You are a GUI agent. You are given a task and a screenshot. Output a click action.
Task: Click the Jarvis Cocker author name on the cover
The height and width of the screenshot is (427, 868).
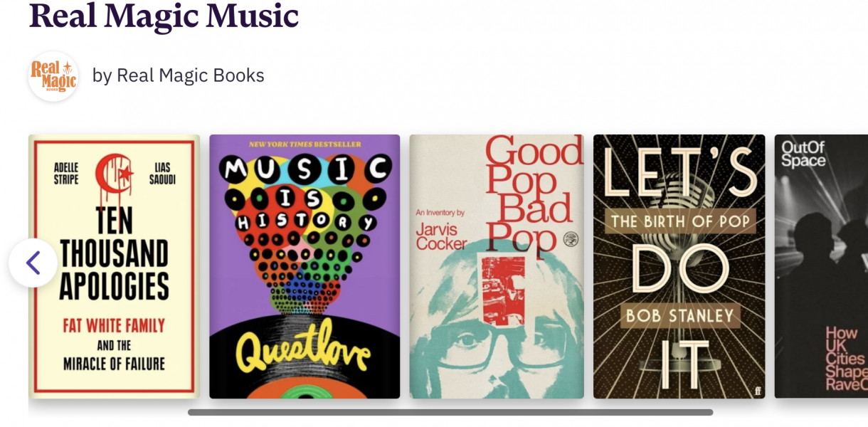[441, 236]
